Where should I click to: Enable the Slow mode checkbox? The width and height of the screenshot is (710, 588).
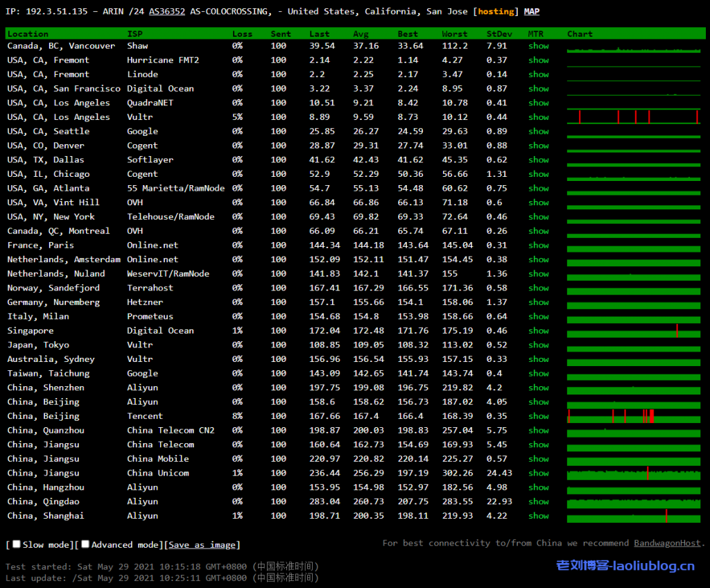pyautogui.click(x=17, y=544)
